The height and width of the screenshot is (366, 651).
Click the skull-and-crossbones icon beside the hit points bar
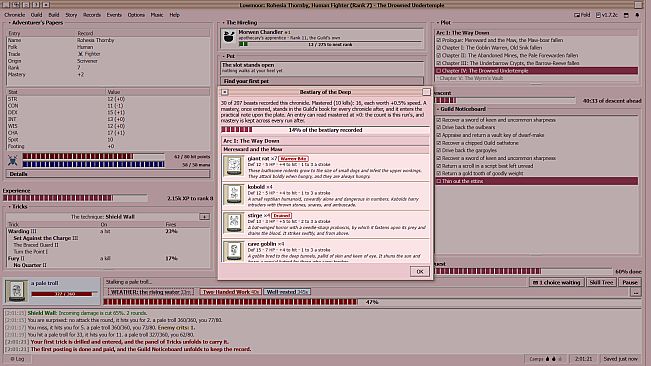point(13,160)
